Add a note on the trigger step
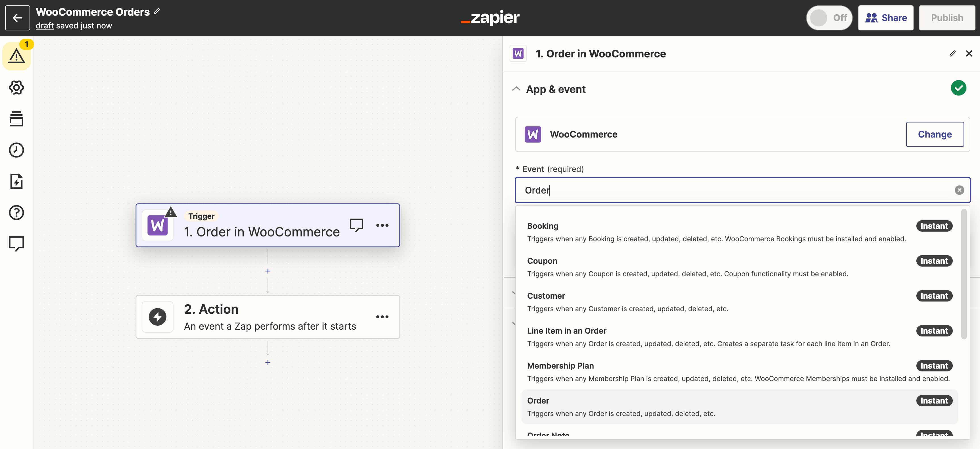980x449 pixels. click(x=357, y=225)
